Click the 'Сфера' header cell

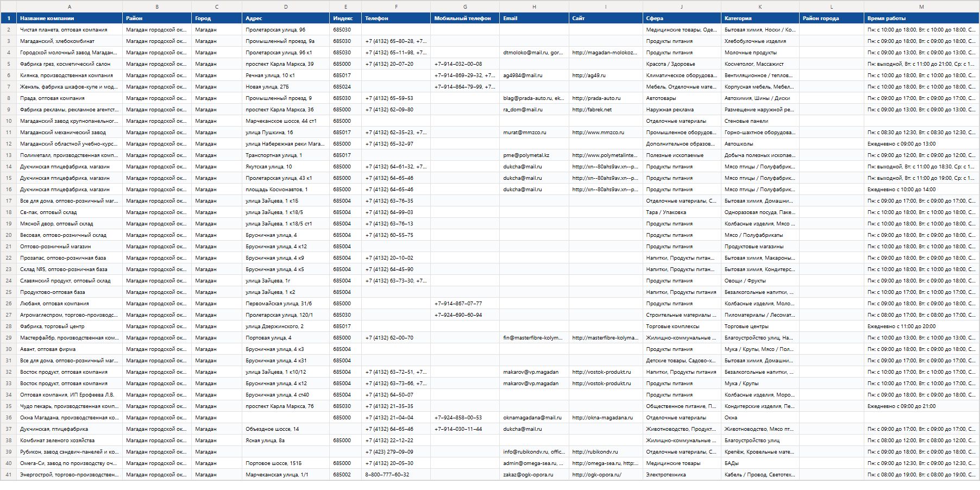(x=682, y=18)
